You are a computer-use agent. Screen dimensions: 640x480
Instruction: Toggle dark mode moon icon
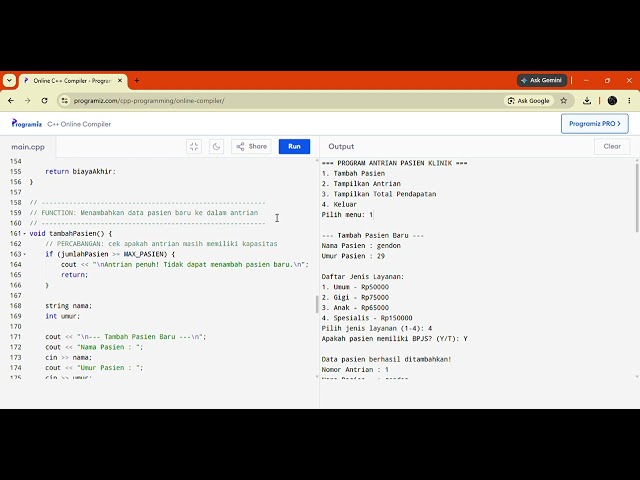click(x=216, y=147)
